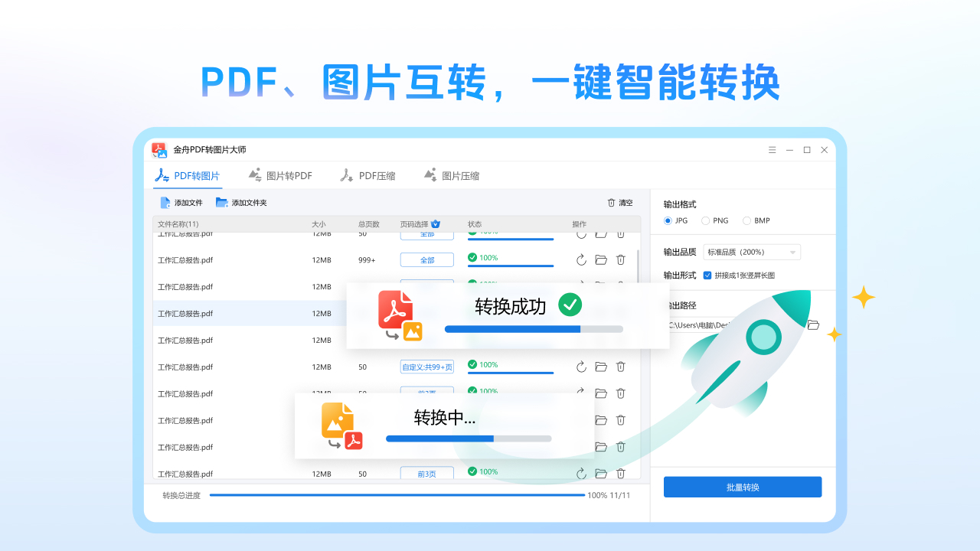Open the hamburger menu in the title bar
The height and width of the screenshot is (551, 980).
(772, 150)
